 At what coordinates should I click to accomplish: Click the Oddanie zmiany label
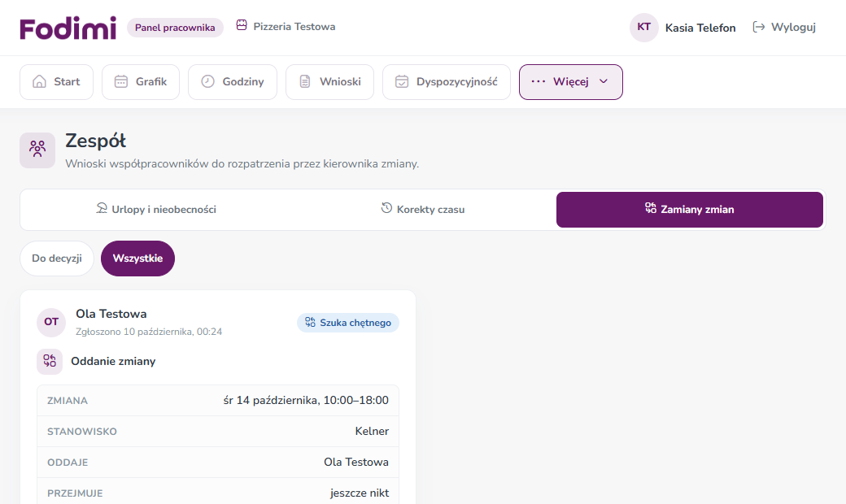[x=113, y=361]
